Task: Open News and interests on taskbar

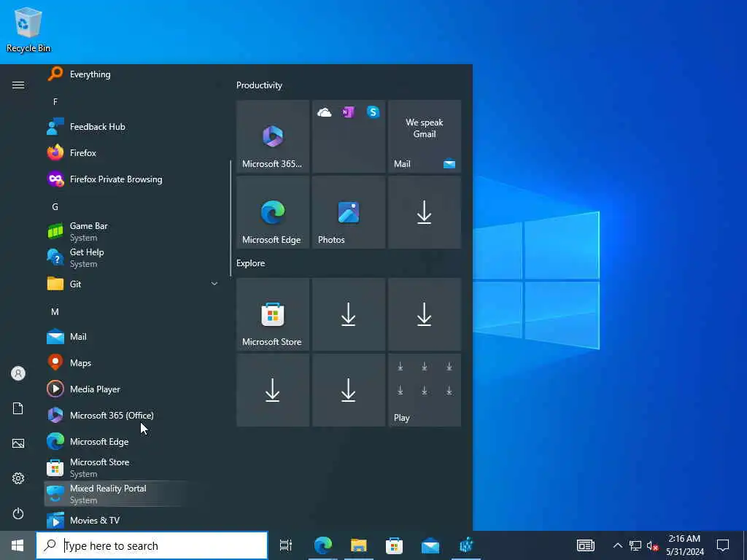Action: (x=586, y=545)
